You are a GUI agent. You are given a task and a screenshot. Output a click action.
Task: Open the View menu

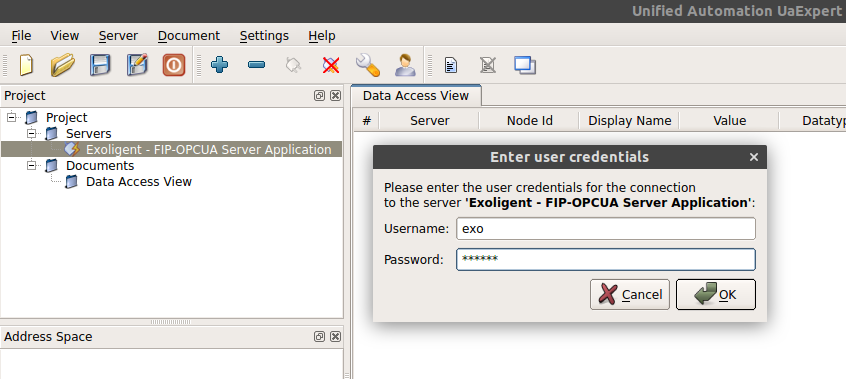click(65, 36)
